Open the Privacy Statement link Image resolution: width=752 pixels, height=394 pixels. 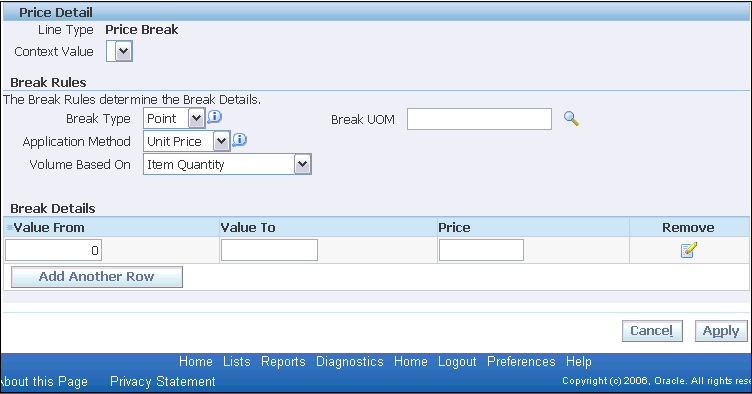[163, 382]
